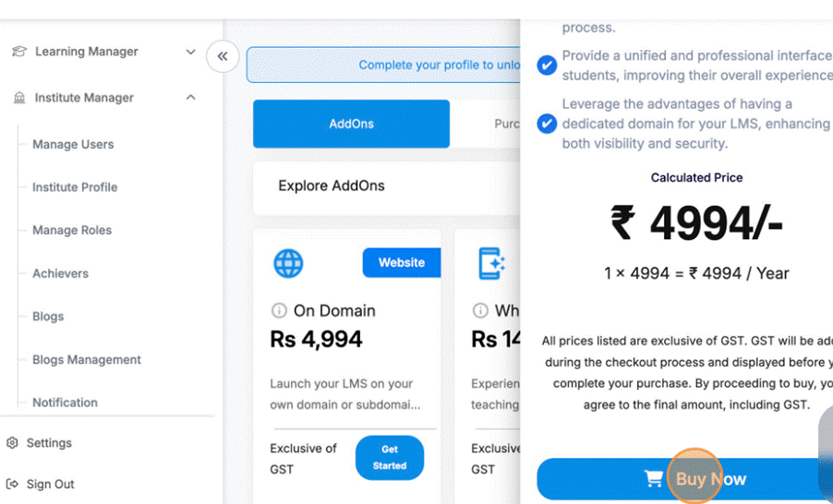833x504 pixels.
Task: Click the Website tag button
Action: 401,263
